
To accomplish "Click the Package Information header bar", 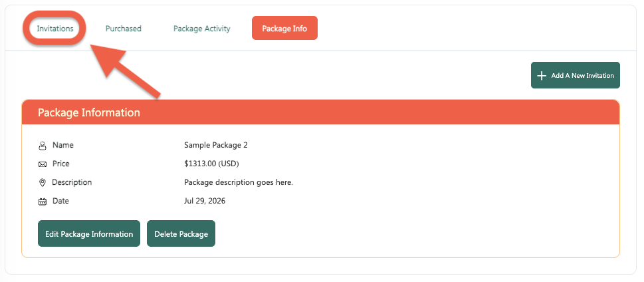I will [x=320, y=112].
